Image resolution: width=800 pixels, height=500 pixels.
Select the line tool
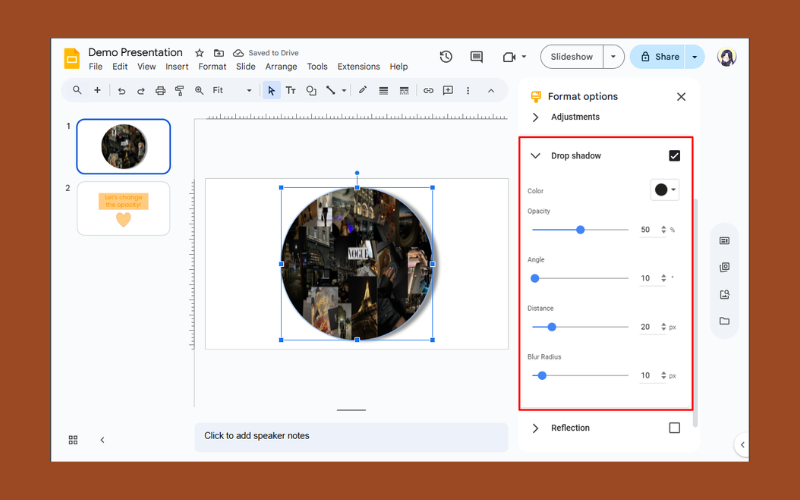click(331, 91)
